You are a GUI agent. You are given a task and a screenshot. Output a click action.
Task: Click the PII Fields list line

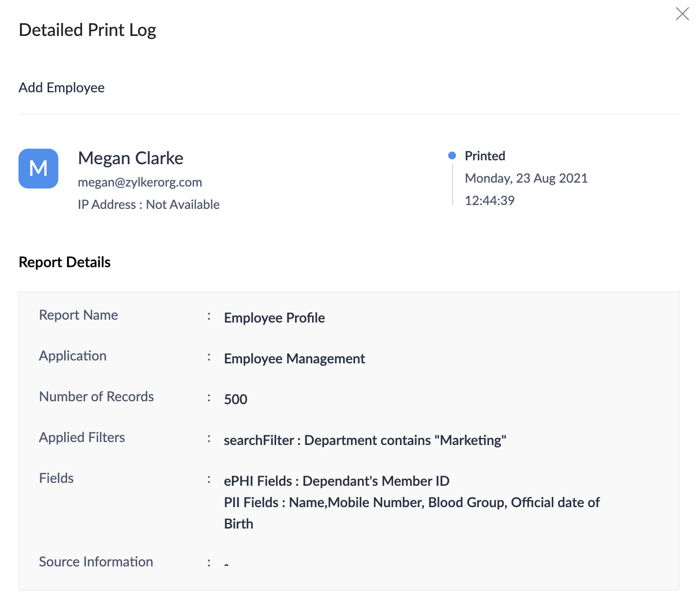coord(412,502)
